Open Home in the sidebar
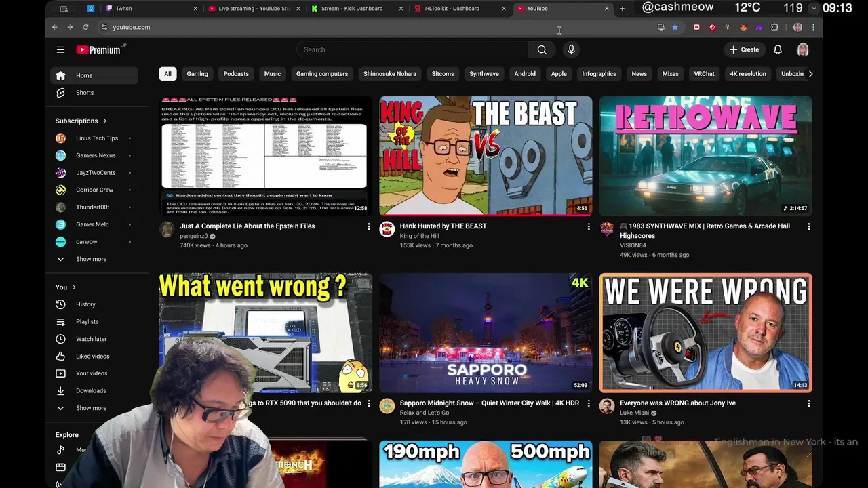This screenshot has height=488, width=868. tap(94, 75)
